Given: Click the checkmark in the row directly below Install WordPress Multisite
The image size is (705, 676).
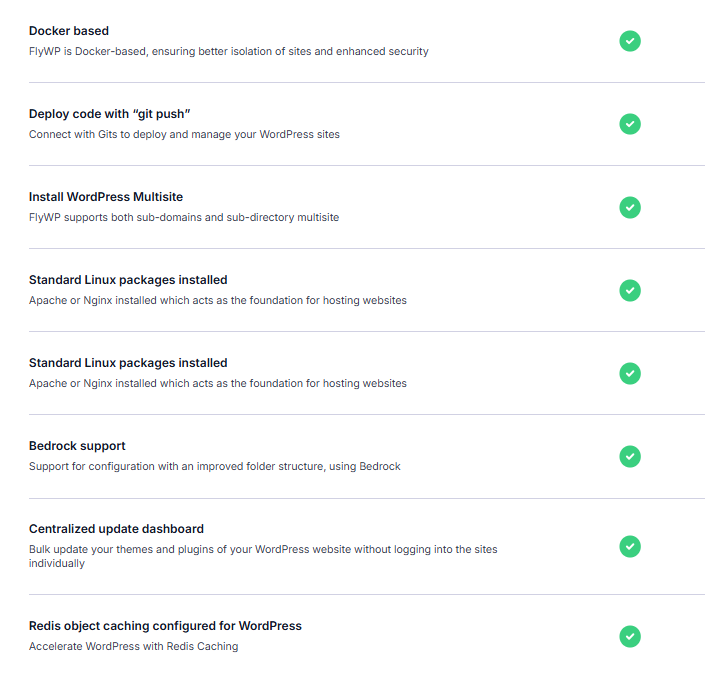Looking at the screenshot, I should (630, 290).
